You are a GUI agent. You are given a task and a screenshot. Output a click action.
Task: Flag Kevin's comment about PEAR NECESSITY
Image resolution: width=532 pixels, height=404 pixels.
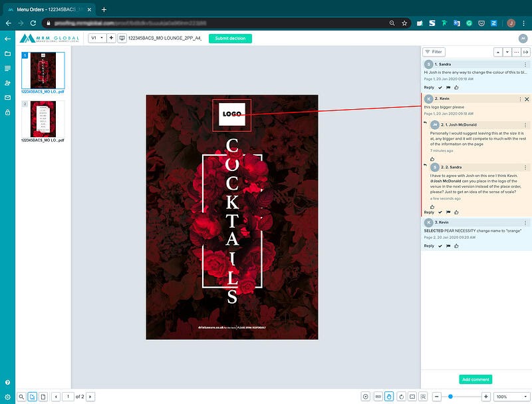pos(448,246)
